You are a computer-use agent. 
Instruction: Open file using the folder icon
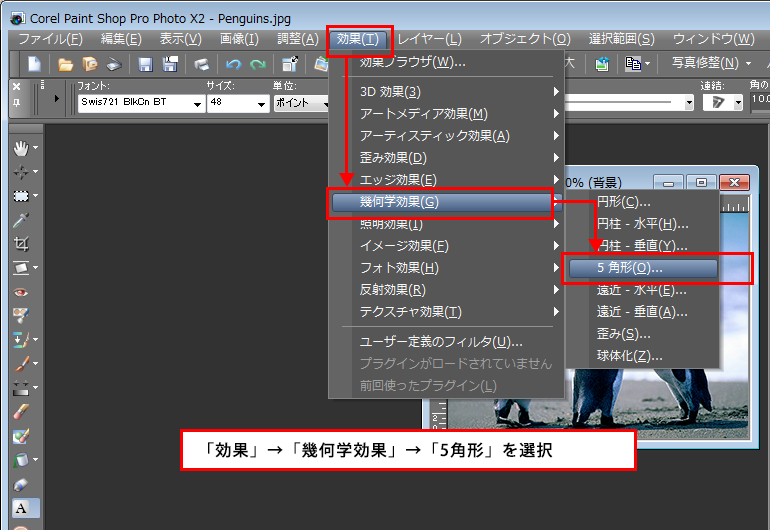pyautogui.click(x=65, y=64)
